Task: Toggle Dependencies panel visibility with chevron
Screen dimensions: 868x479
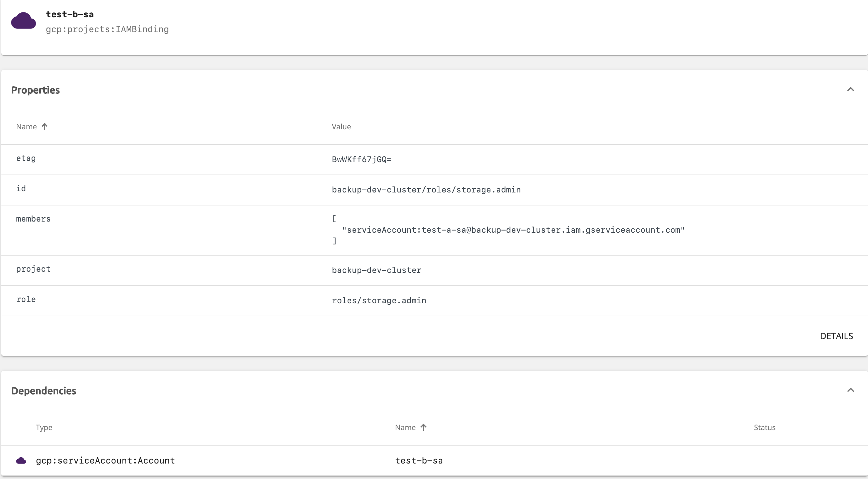Action: point(851,390)
